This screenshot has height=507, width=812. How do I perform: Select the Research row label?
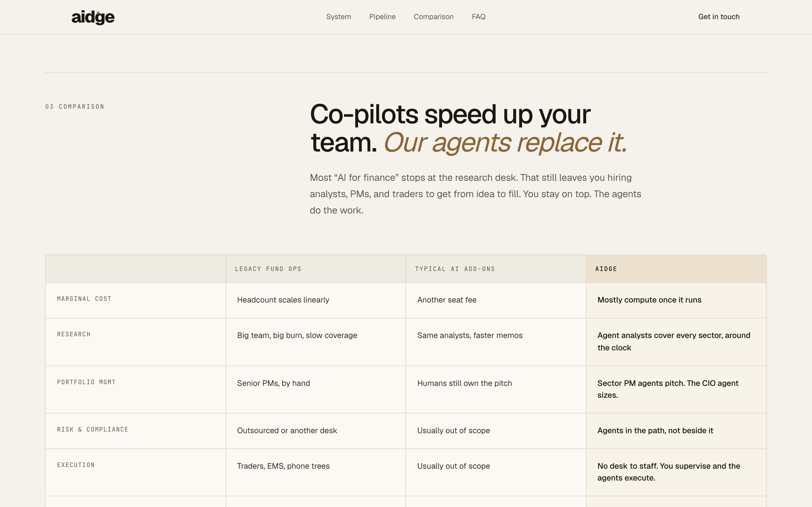[74, 334]
